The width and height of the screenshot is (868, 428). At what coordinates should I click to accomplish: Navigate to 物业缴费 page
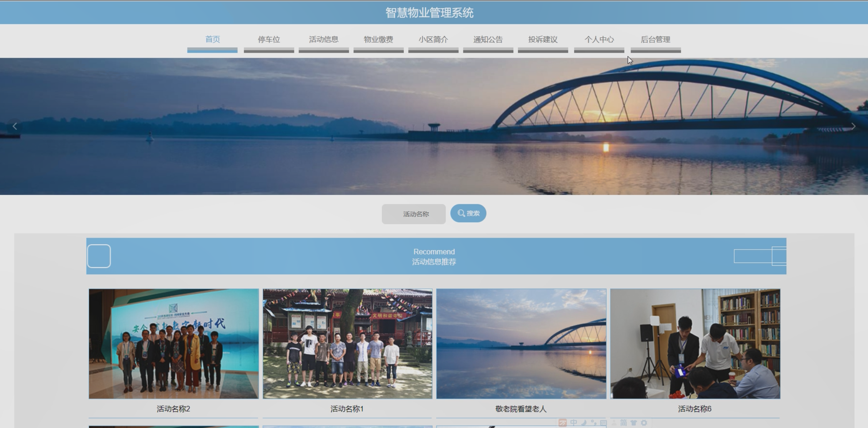(x=378, y=40)
